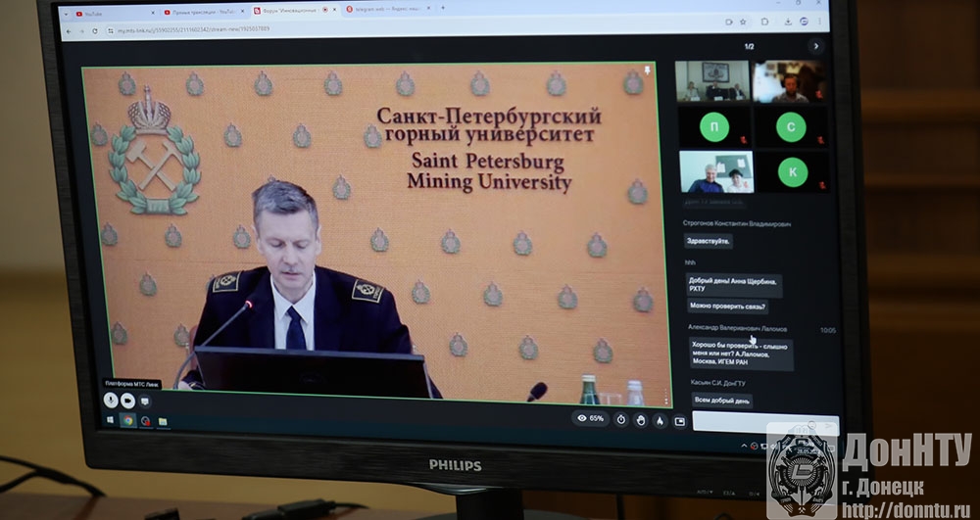Toggle the camera in the webinar controls
The height and width of the screenshot is (520, 980).
(x=127, y=401)
